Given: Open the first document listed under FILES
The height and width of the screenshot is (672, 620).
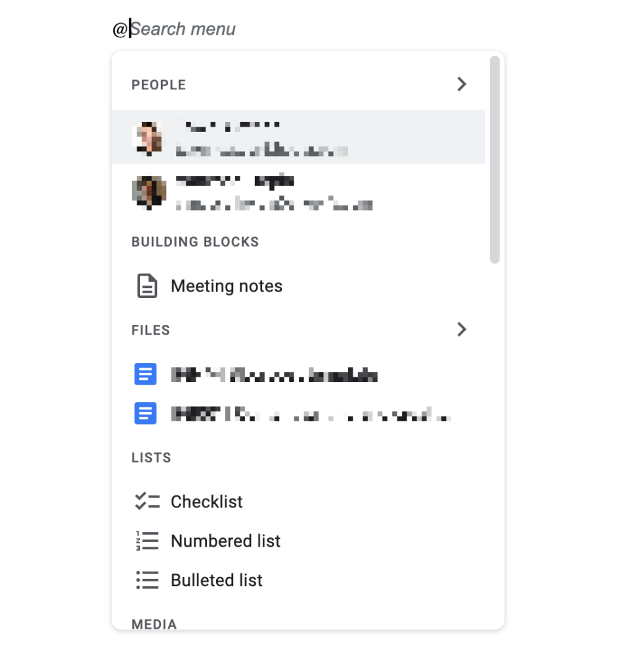Looking at the screenshot, I should [x=276, y=373].
